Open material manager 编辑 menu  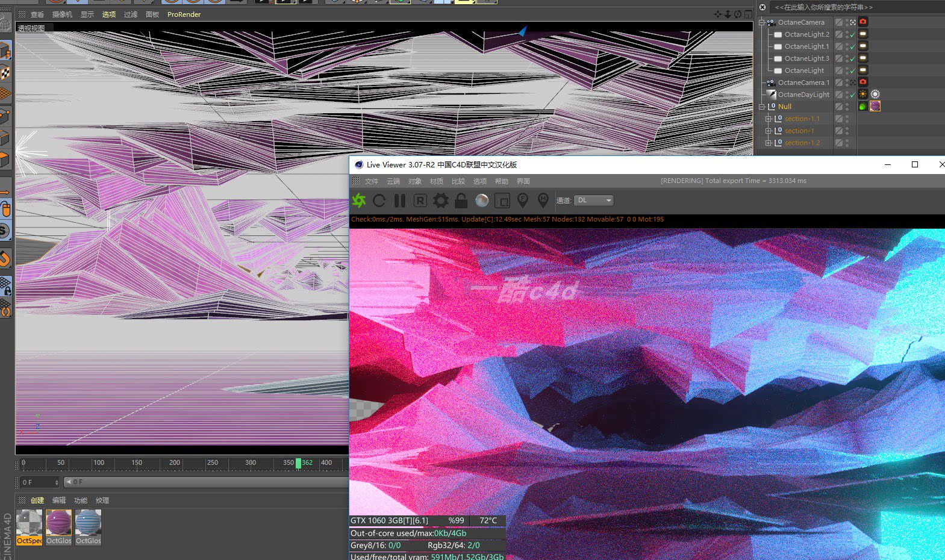[59, 500]
